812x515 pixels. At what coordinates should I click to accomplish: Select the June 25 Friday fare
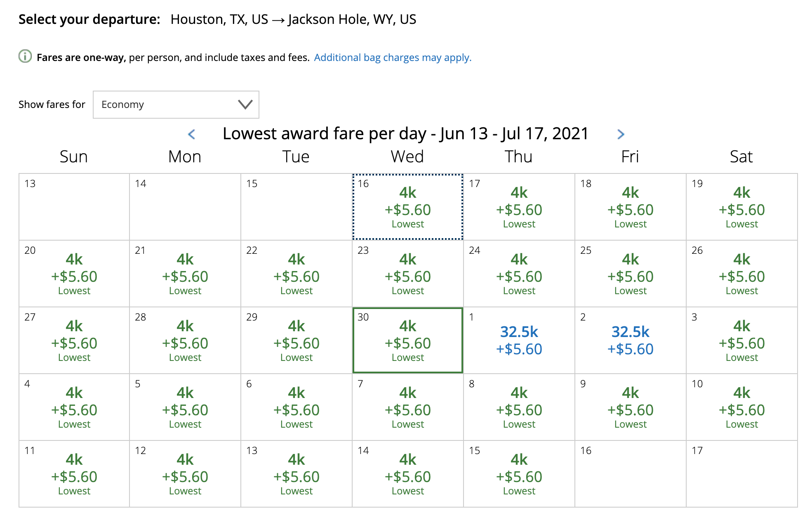[631, 274]
